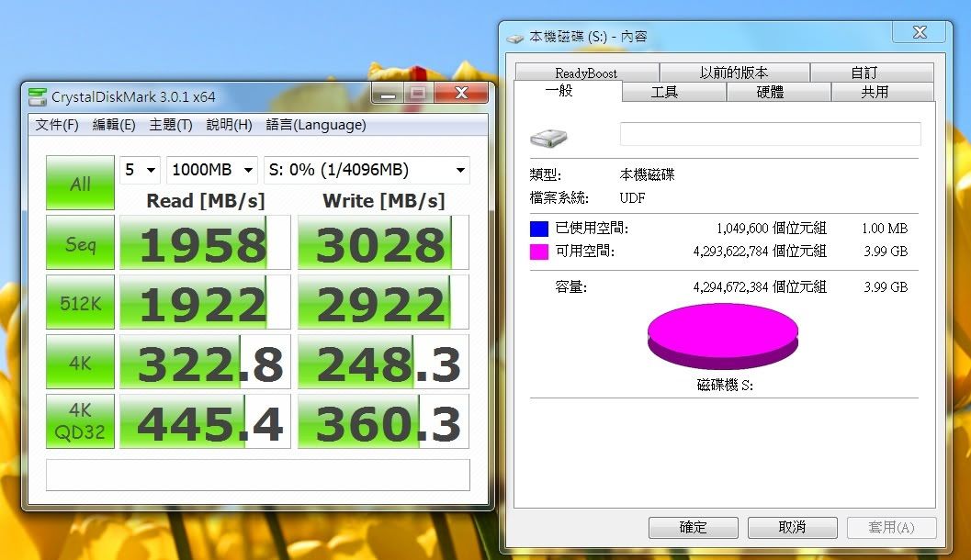Open the 語言(Language) menu
Screen dimensions: 971x560
[x=316, y=125]
